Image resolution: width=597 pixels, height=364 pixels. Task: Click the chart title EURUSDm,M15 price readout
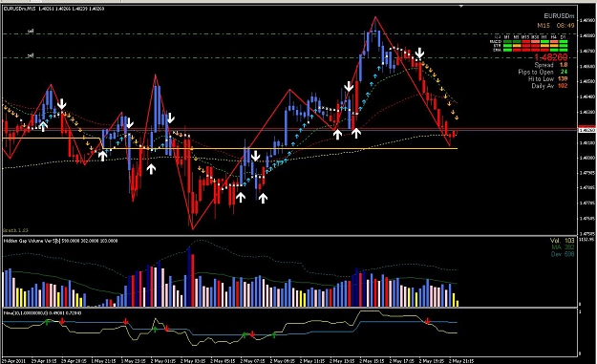click(x=53, y=9)
